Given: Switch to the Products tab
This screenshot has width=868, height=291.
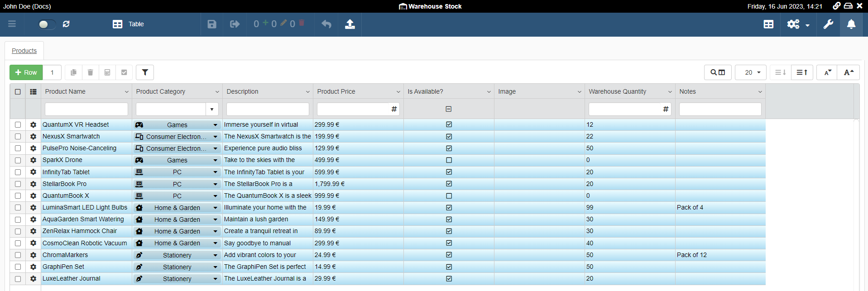Looking at the screenshot, I should [x=24, y=51].
